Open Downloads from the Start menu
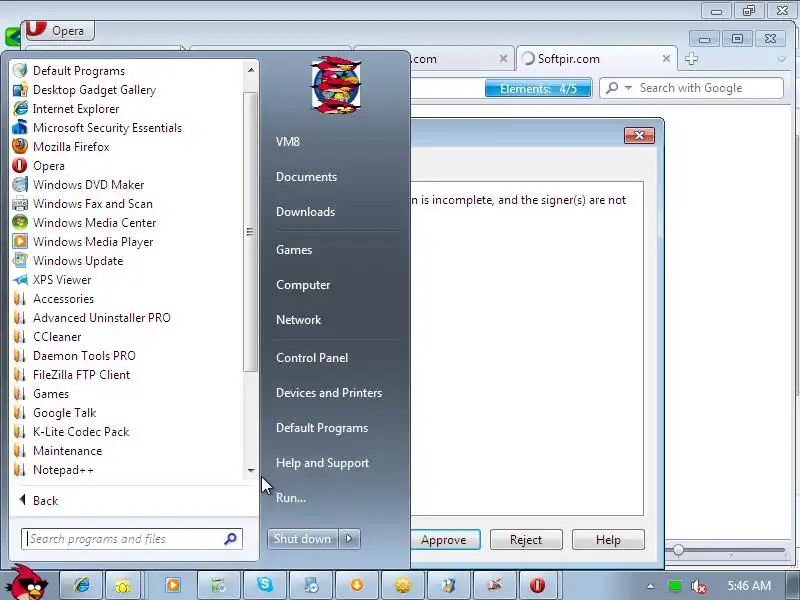 coord(306,212)
